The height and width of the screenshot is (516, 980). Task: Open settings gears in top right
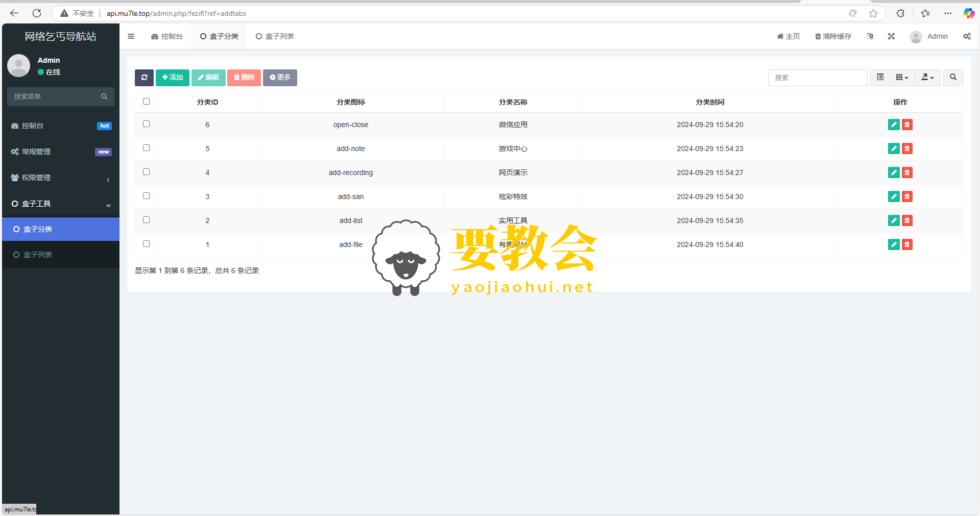[x=967, y=36]
